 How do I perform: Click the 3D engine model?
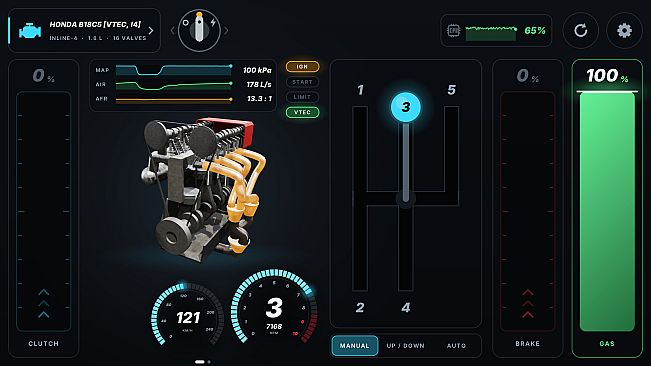click(204, 189)
